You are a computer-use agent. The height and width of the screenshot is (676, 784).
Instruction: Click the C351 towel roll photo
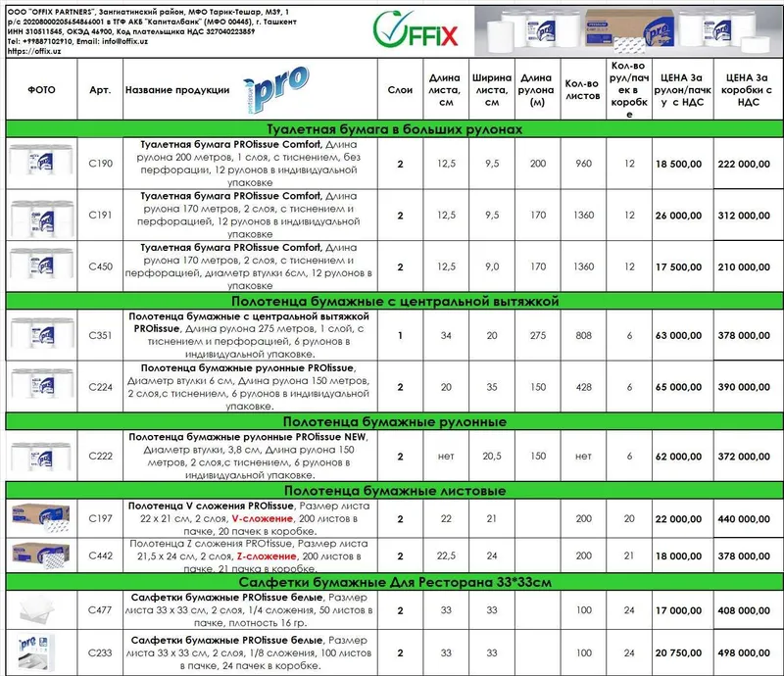41,335
